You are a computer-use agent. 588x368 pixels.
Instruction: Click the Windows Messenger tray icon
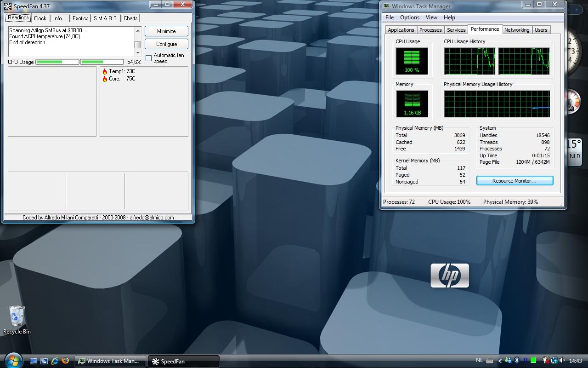(508, 360)
